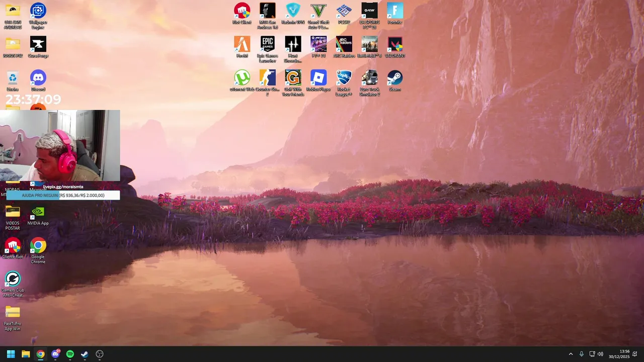Viewport: 644px width, 362px height.
Task: Open the Cliente Riot desktop shortcut
Action: [x=13, y=248]
